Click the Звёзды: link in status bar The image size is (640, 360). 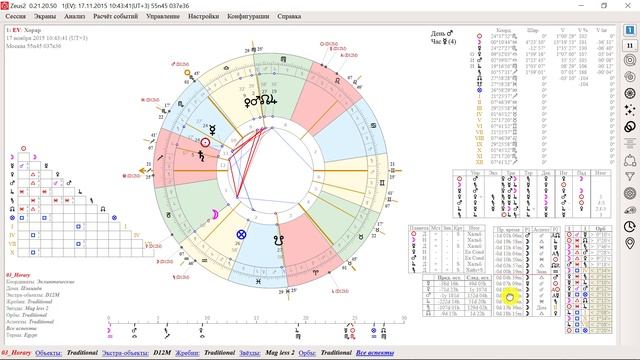pos(250,353)
